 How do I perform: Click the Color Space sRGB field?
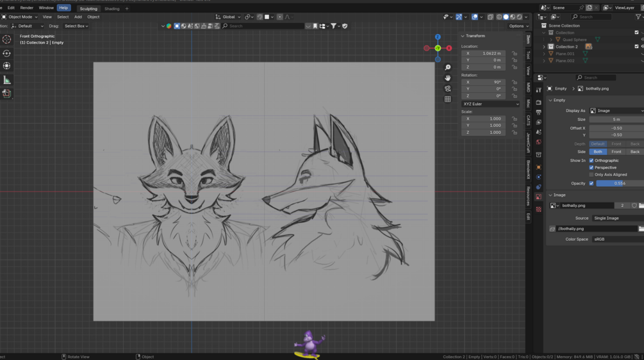[618, 240]
